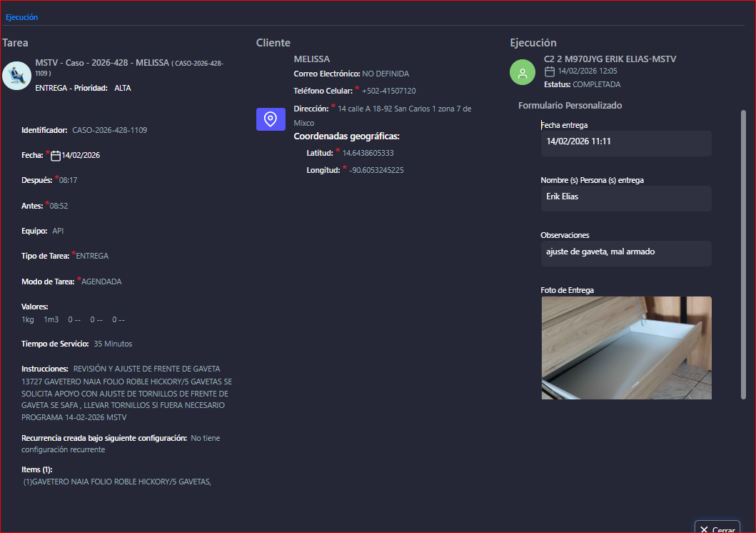Screen dimensions: 756x533
Task: Click the identifier CASO-2026-428-1109 value
Action: pos(110,131)
